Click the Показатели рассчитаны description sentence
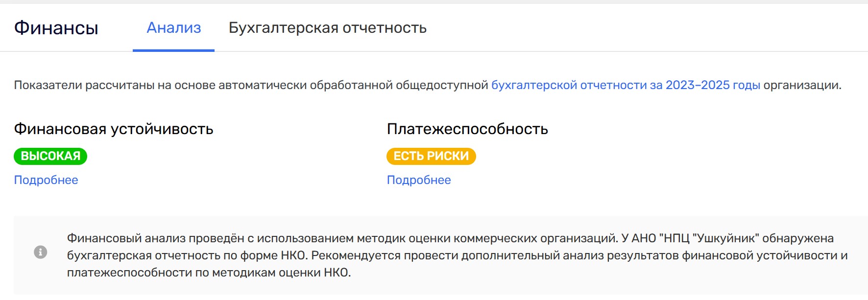Screen dimensions: 868x300 (428, 85)
